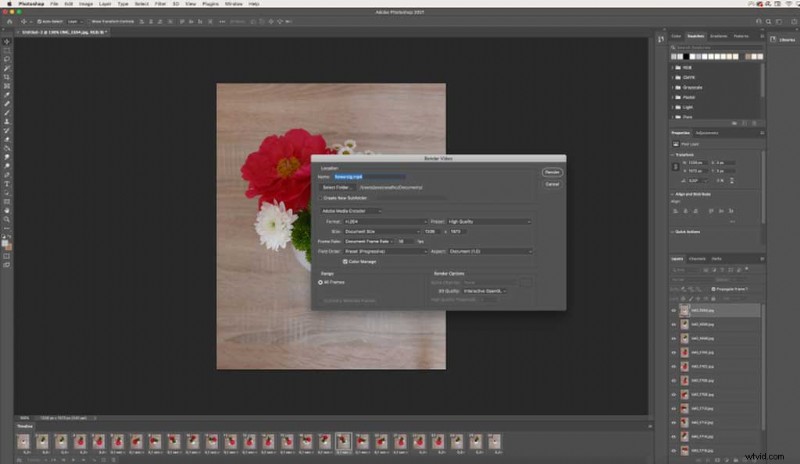Click link width and height icon in Transform
Viewport: 800px width, 464px height.
676,166
